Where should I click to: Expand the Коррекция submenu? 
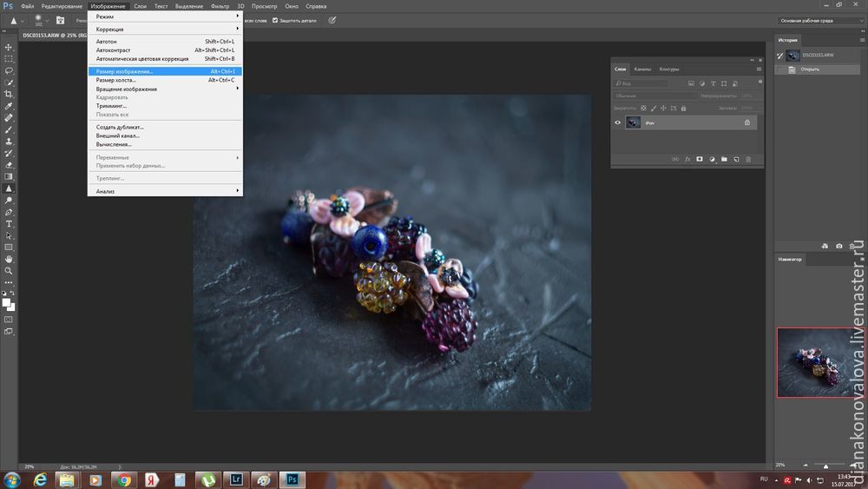click(165, 29)
